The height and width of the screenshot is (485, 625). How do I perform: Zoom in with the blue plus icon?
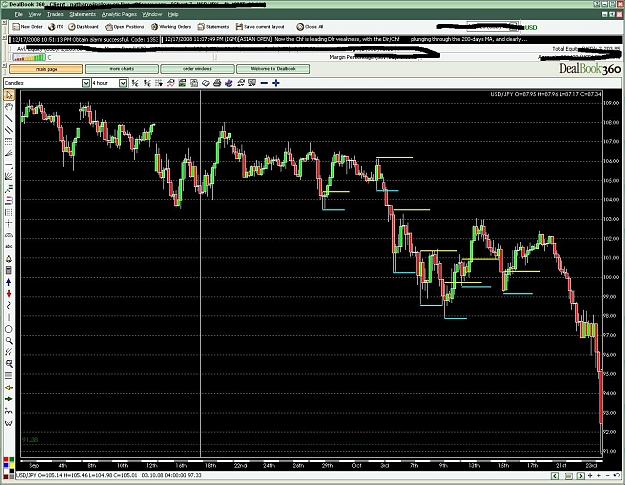click(x=275, y=83)
